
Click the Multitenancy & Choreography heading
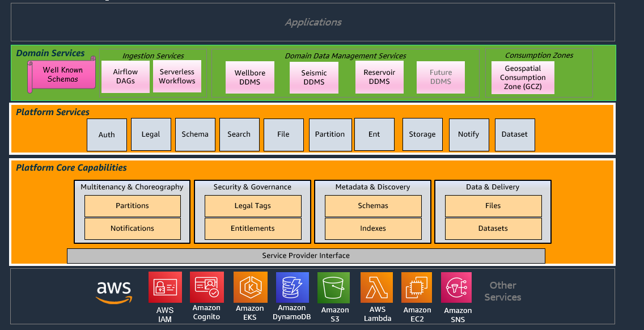pos(132,187)
